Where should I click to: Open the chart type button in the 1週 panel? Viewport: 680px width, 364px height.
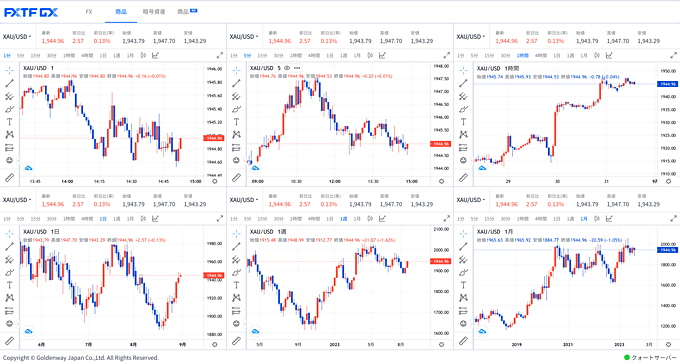click(x=370, y=219)
